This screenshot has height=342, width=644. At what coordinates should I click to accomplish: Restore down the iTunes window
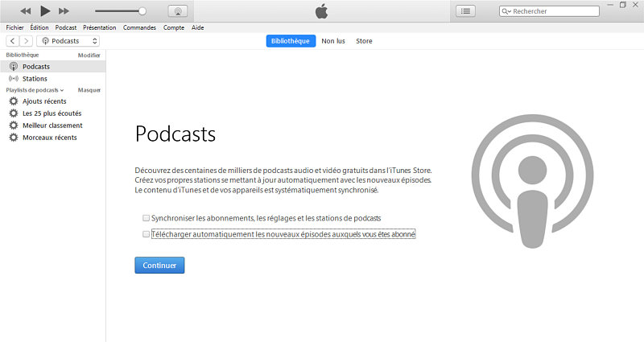point(623,5)
